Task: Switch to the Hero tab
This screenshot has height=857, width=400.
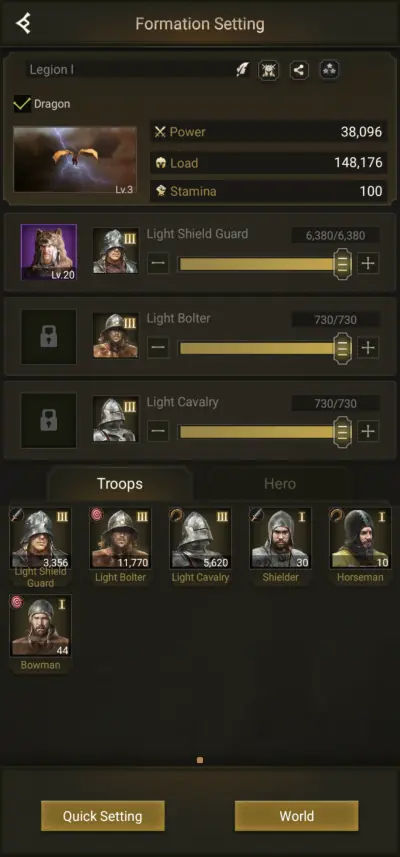Action: click(280, 484)
